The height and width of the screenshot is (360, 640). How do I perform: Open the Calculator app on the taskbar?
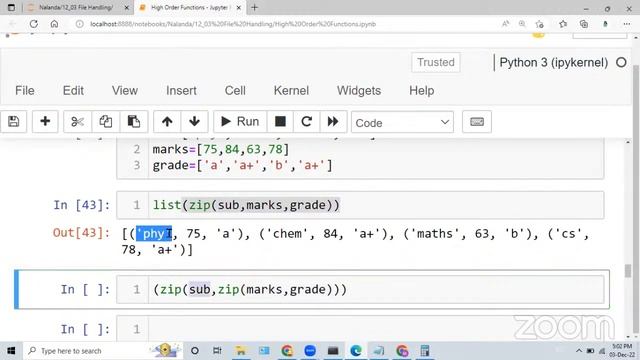click(425, 351)
